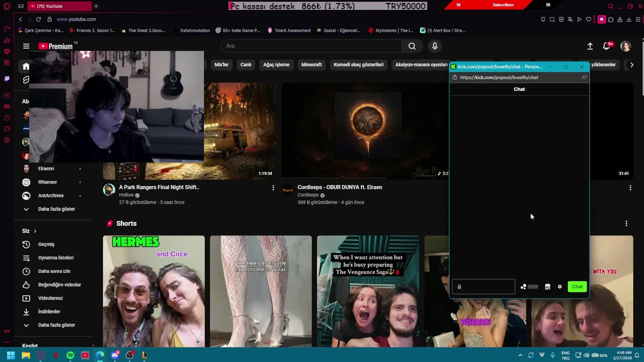Image resolution: width=644 pixels, height=362 pixels.
Task: Click the Windows Start button
Action: click(11, 355)
